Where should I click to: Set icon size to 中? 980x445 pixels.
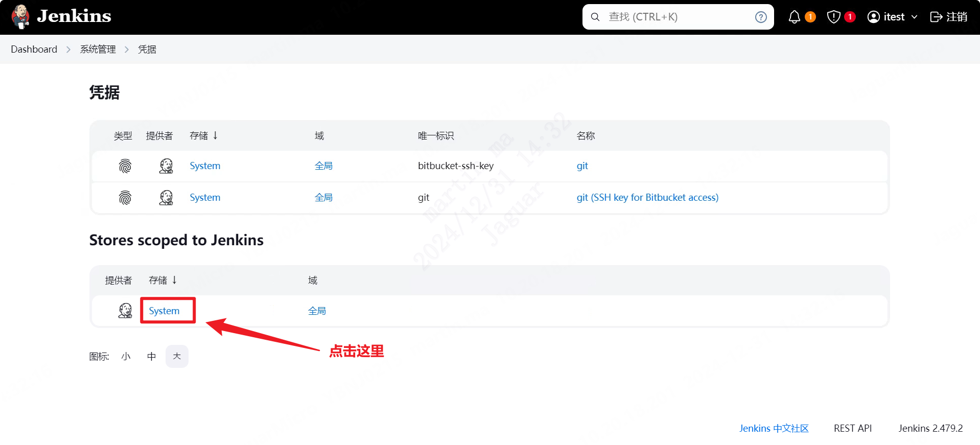[x=151, y=356]
